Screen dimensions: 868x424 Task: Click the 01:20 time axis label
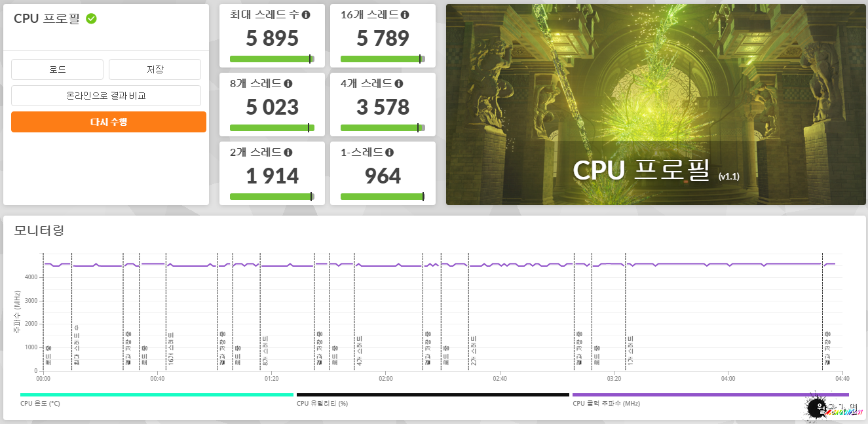click(x=271, y=378)
